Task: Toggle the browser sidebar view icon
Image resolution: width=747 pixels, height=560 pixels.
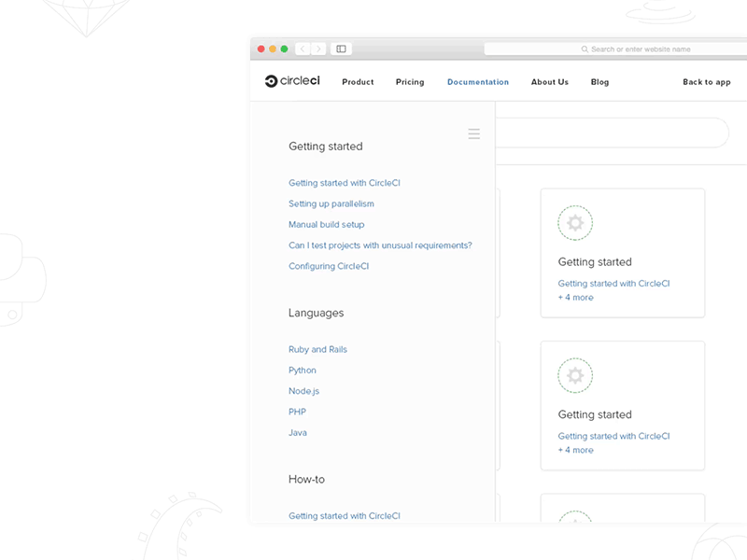Action: (343, 49)
